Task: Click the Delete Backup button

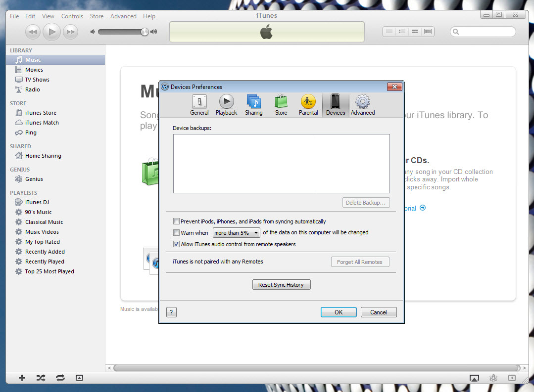Action: pyautogui.click(x=366, y=203)
